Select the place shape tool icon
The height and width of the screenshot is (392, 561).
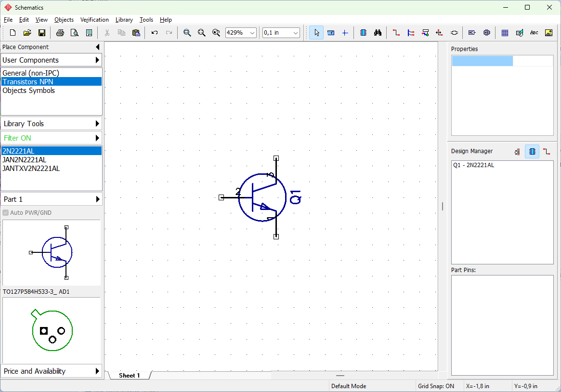[520, 33]
